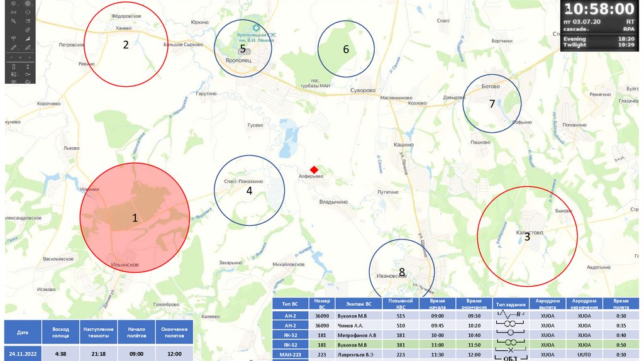Click task type symbol in Чюков А.А. row
644x361 pixels.
pos(510,325)
